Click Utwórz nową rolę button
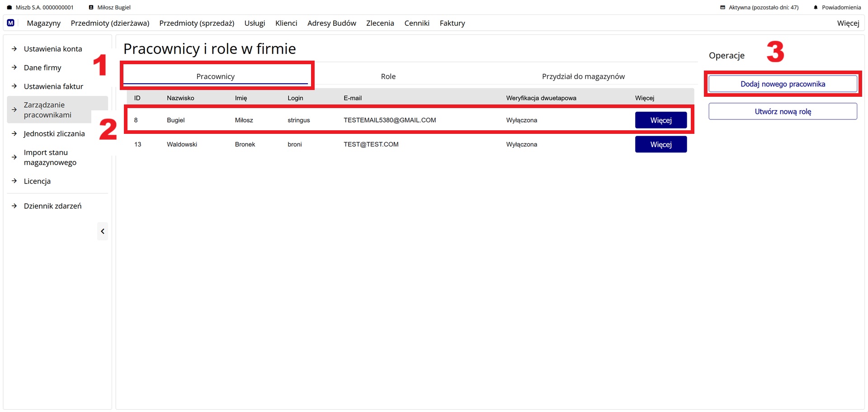Viewport: 868px width, 412px height. [783, 112]
